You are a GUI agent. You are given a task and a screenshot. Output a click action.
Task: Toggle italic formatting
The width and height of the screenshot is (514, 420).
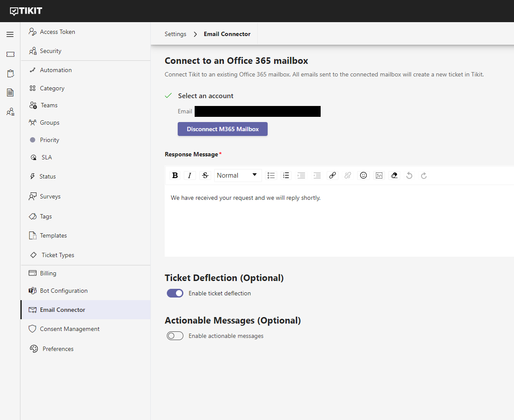point(189,175)
